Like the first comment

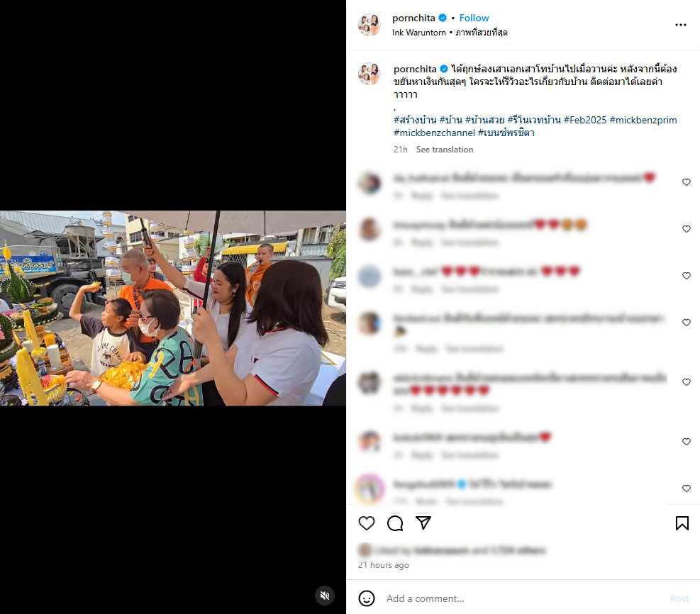click(x=686, y=182)
